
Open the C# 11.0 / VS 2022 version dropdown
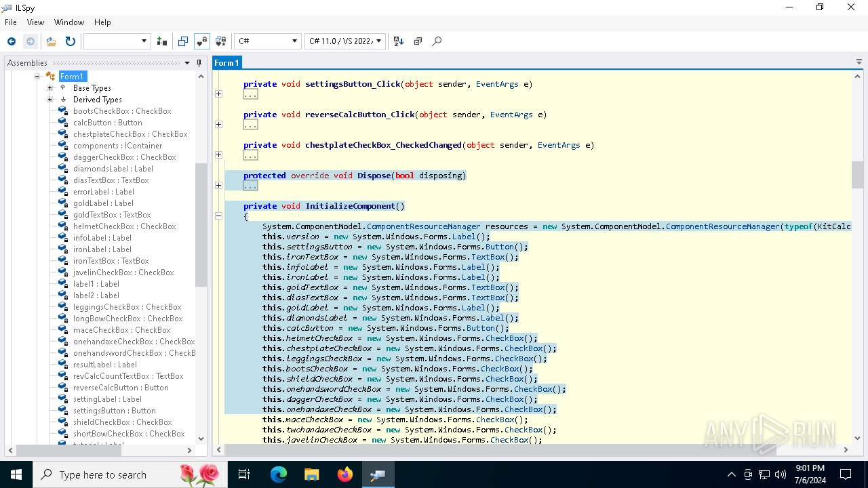tap(345, 41)
